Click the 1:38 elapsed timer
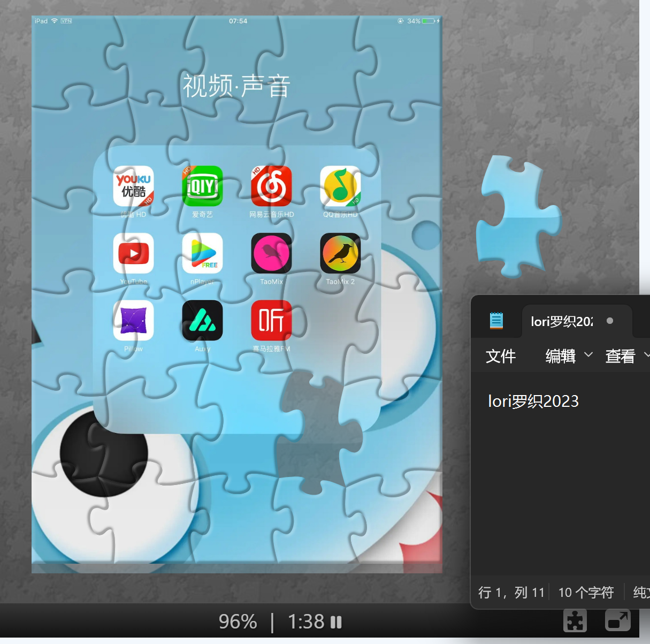 pyautogui.click(x=306, y=622)
